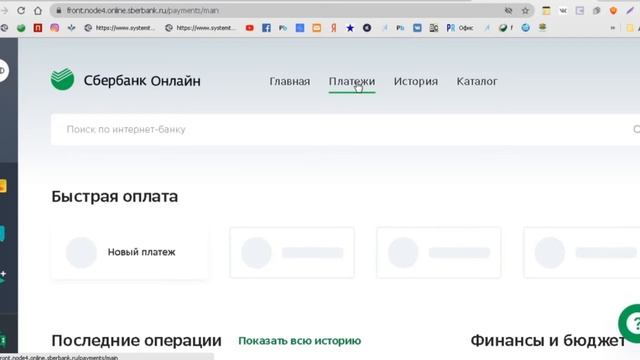The height and width of the screenshot is (360, 640).
Task: Expand the bookmarks overflow chevron
Action: coord(613,28)
